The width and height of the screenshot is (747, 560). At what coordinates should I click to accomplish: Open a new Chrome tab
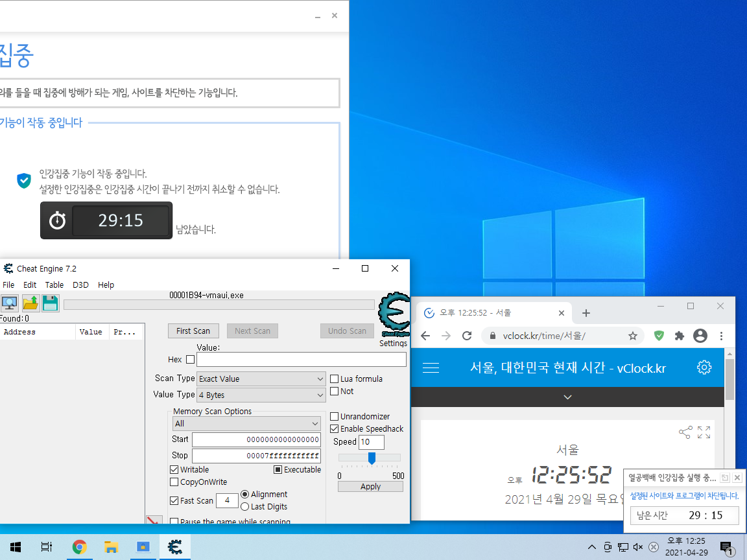[x=586, y=313]
